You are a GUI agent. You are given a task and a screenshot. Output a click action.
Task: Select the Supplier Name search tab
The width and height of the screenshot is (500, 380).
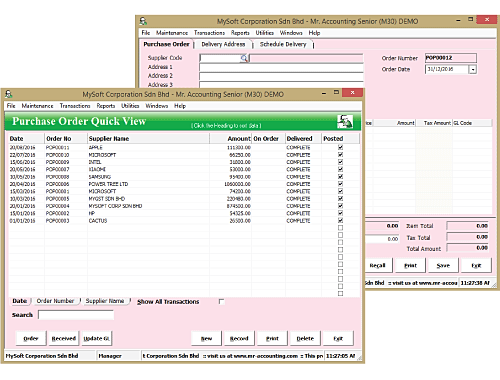click(x=105, y=301)
